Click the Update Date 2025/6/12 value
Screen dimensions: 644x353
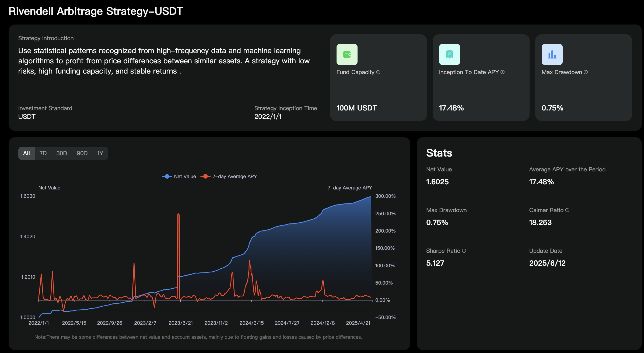[x=547, y=263]
